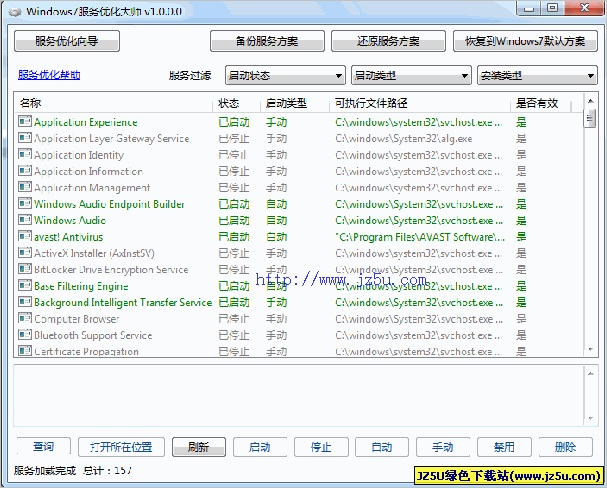This screenshot has width=607, height=488.
Task: Click 自动 startup type of Windows Audio
Action: click(x=276, y=220)
